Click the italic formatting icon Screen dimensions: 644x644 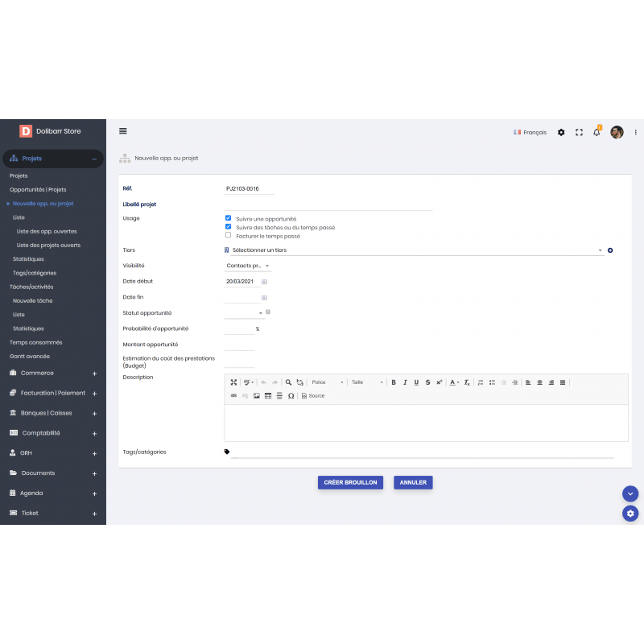(x=405, y=382)
